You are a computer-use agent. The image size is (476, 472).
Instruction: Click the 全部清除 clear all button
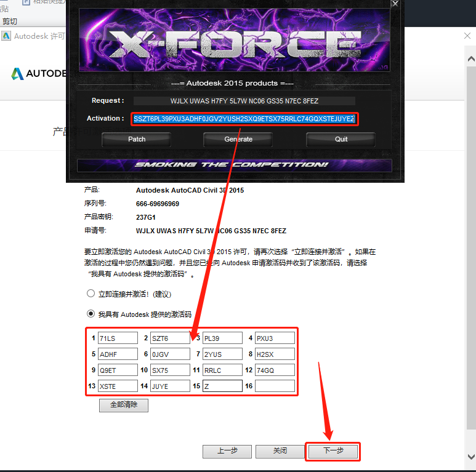pyautogui.click(x=124, y=405)
